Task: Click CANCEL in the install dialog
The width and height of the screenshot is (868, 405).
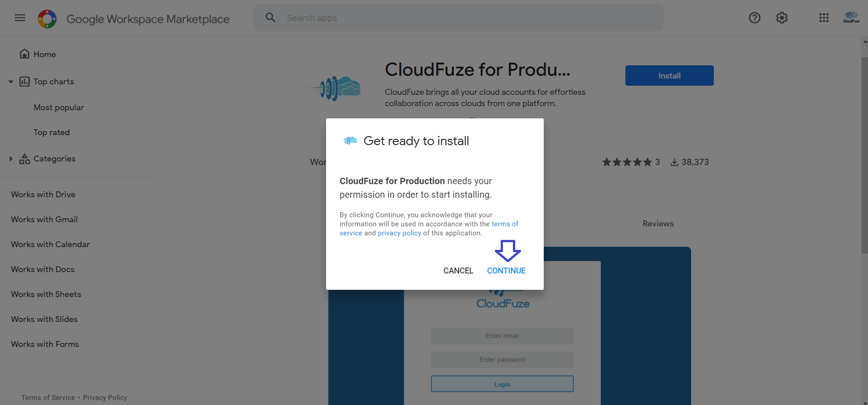Action: click(458, 271)
